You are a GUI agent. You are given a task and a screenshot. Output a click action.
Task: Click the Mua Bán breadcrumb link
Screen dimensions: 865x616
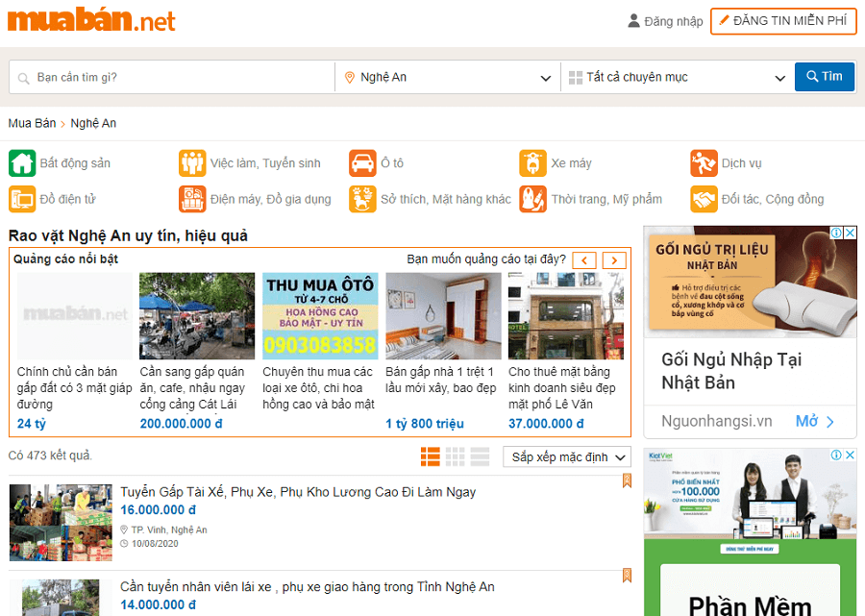[32, 123]
